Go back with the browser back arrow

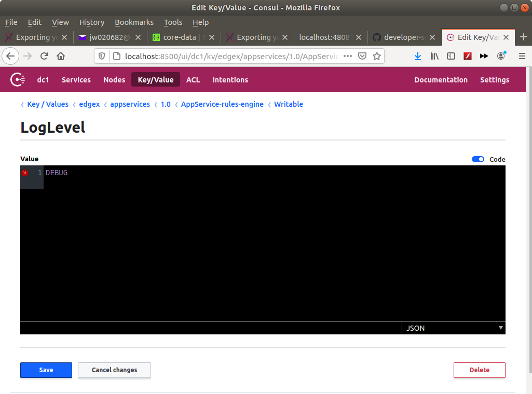[10, 56]
